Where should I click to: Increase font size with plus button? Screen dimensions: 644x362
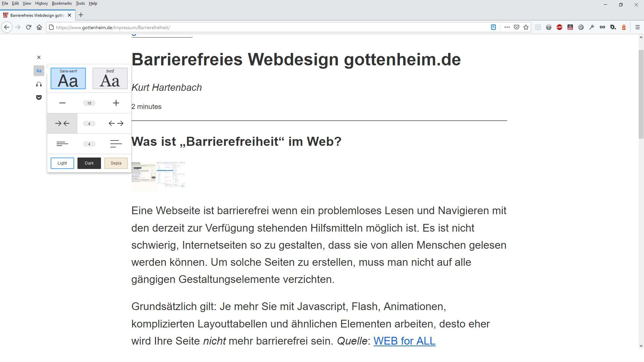click(x=116, y=103)
